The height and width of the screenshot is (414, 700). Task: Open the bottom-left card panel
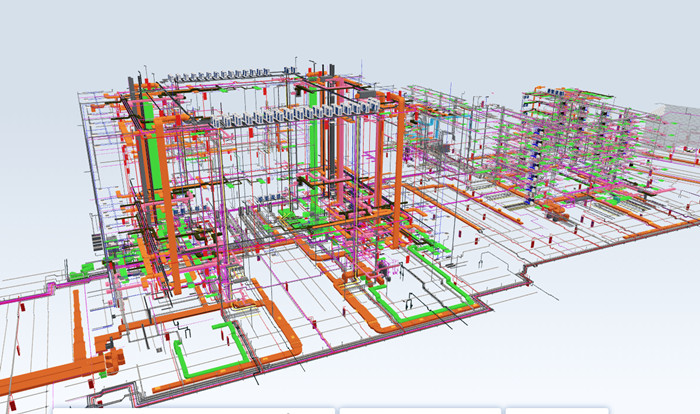point(192,410)
